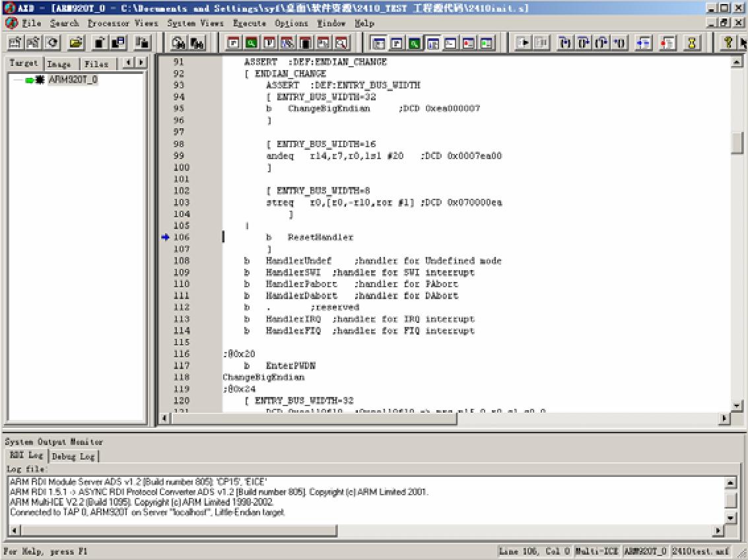Open the Options menu

point(291,23)
